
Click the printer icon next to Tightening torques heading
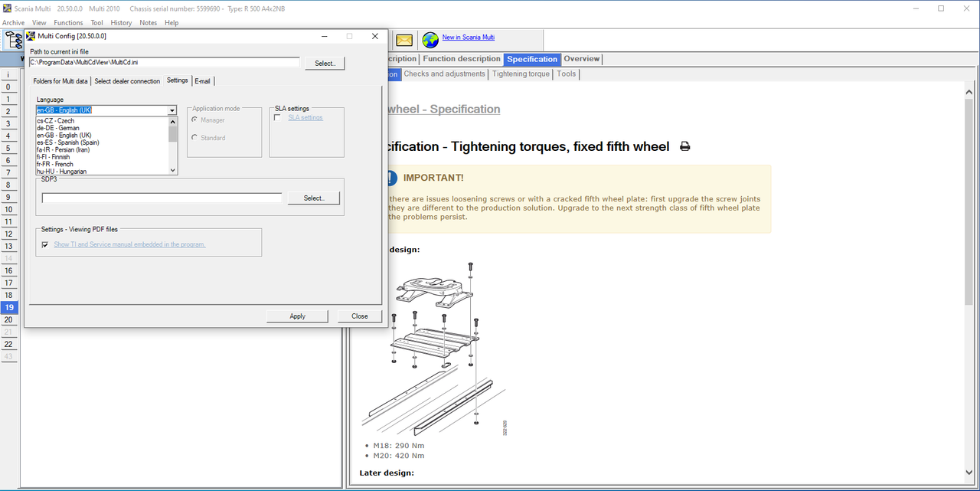coord(684,146)
